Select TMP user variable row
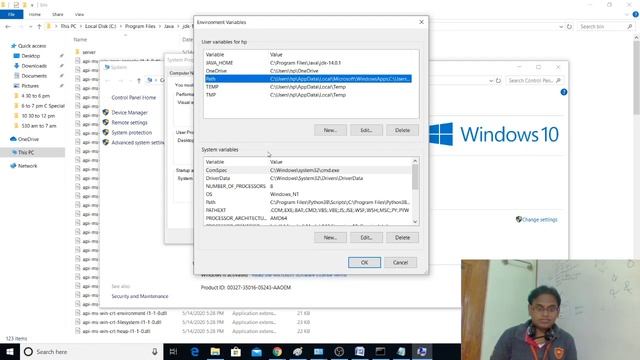Screen dimensions: 640x360 308,95
